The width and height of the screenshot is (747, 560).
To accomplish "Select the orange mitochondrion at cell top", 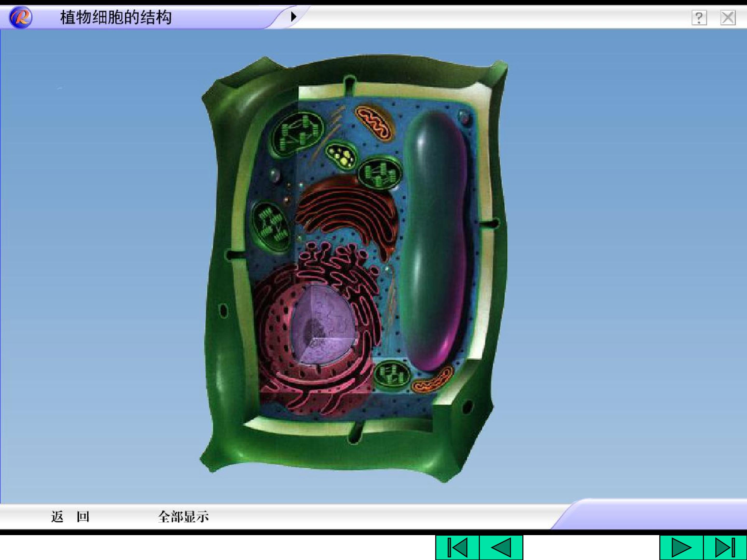I will 375,122.
